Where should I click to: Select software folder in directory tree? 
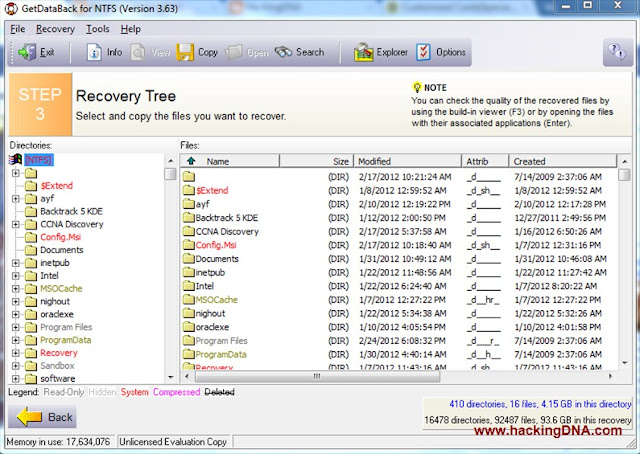58,378
